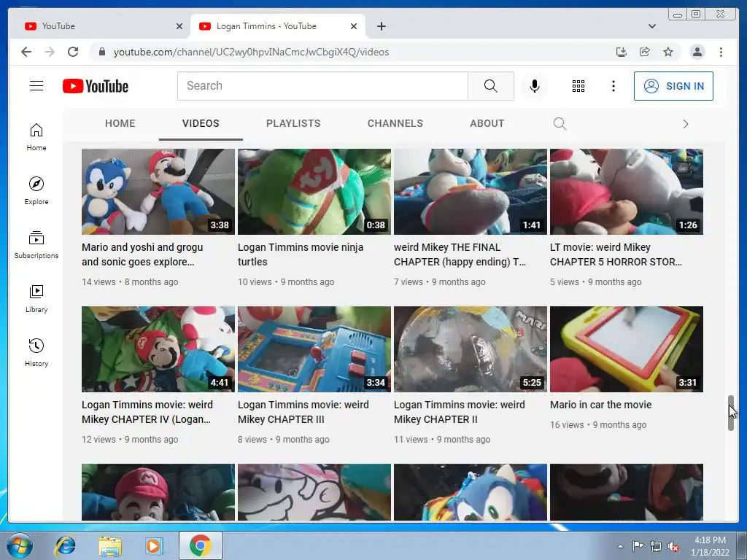Play the 3:31 drawing board thumbnail
Viewport: 747px width, 560px height.
(x=627, y=349)
